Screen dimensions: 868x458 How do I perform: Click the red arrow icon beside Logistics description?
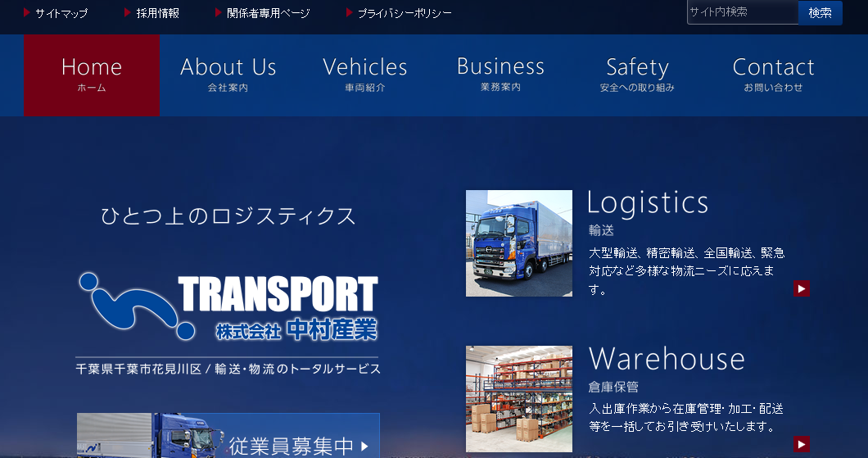tap(802, 288)
